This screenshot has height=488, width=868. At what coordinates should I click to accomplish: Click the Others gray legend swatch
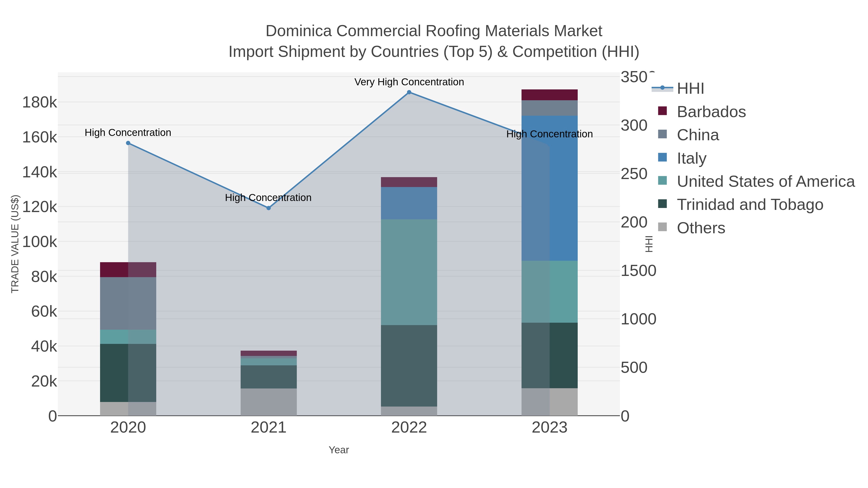[663, 227]
